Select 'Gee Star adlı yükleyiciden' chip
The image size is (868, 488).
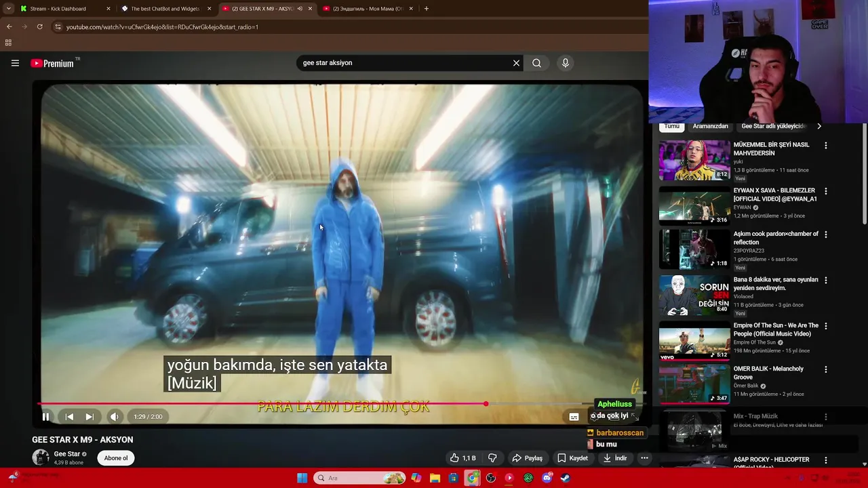pyautogui.click(x=773, y=126)
